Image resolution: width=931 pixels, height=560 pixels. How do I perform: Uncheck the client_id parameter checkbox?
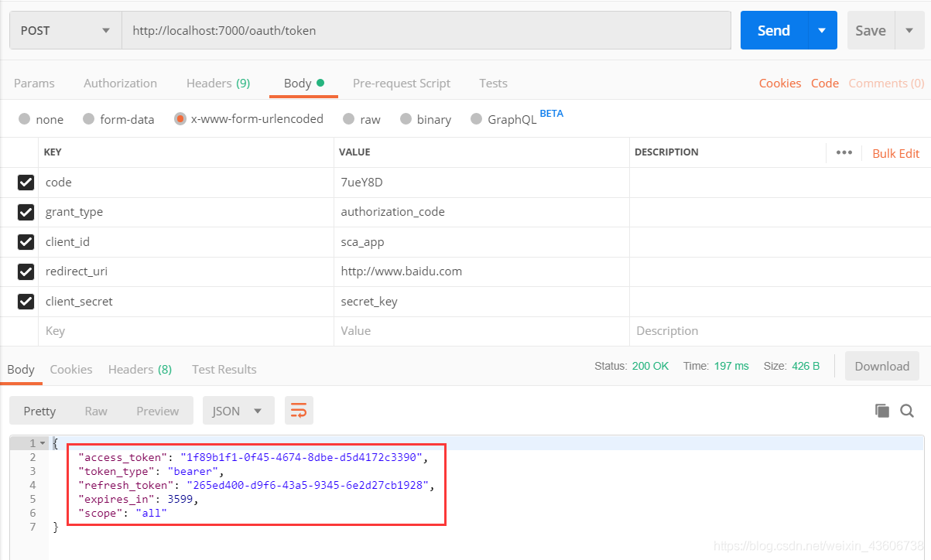pos(26,242)
